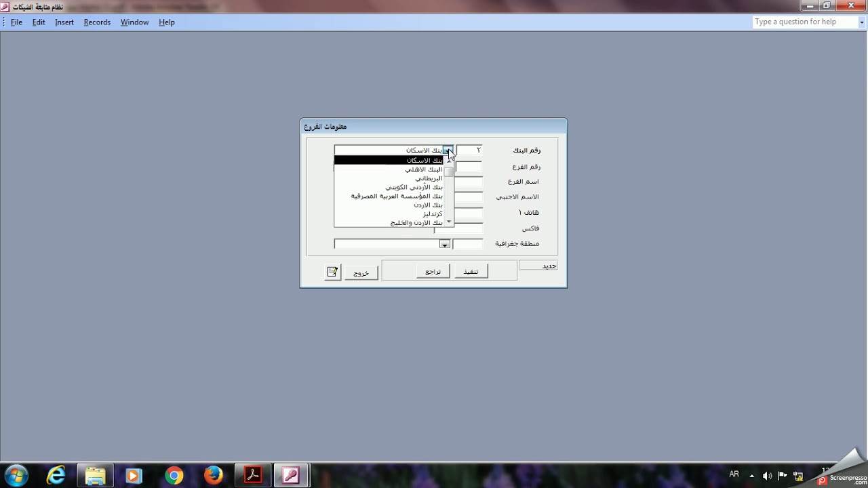
Task: Open Internet Explorer from taskbar
Action: 56,476
